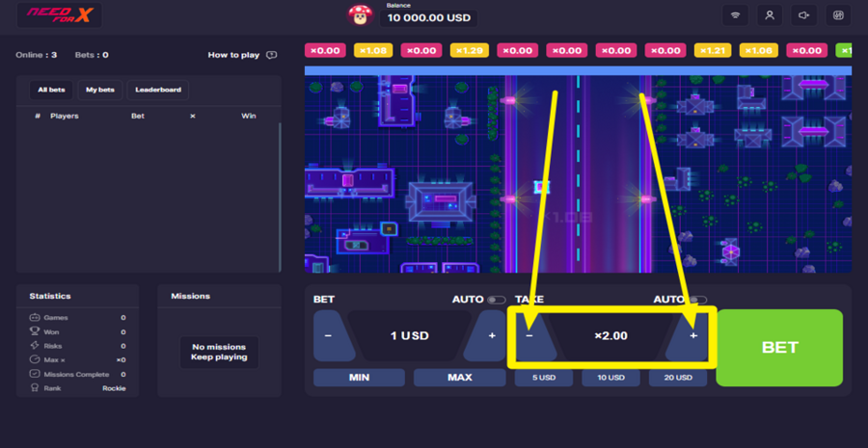This screenshot has height=448, width=868.
Task: Click the Rank medal icon
Action: click(x=35, y=388)
